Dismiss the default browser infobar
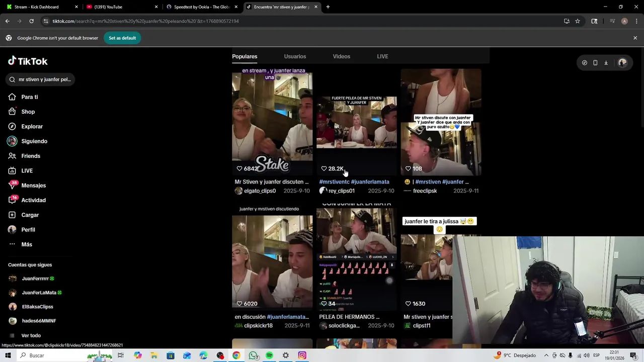This screenshot has height=362, width=644. tap(635, 38)
